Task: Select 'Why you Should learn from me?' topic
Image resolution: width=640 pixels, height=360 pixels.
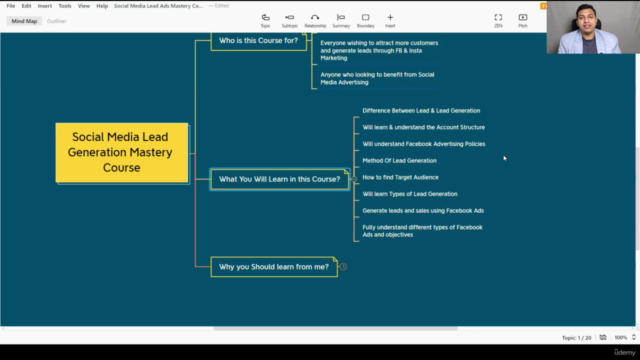Action: pos(274,267)
